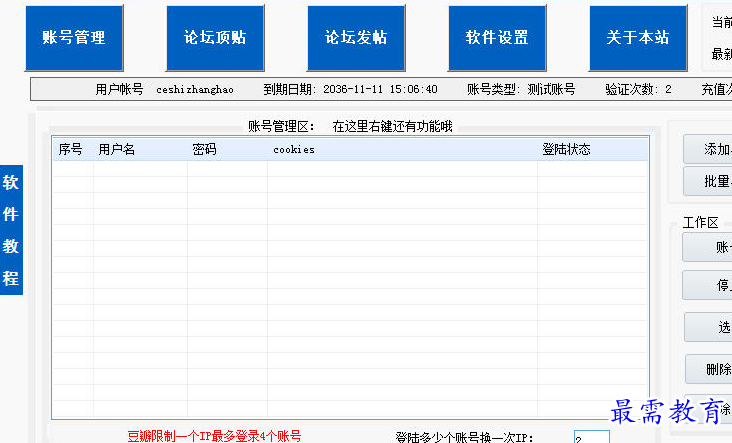Click the red 豆瓣限制 IP notice
Viewport: 732px width, 443px height.
pos(214,436)
